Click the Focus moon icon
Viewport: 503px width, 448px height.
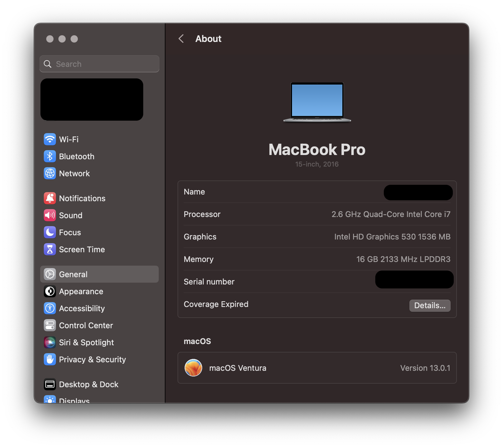[50, 233]
